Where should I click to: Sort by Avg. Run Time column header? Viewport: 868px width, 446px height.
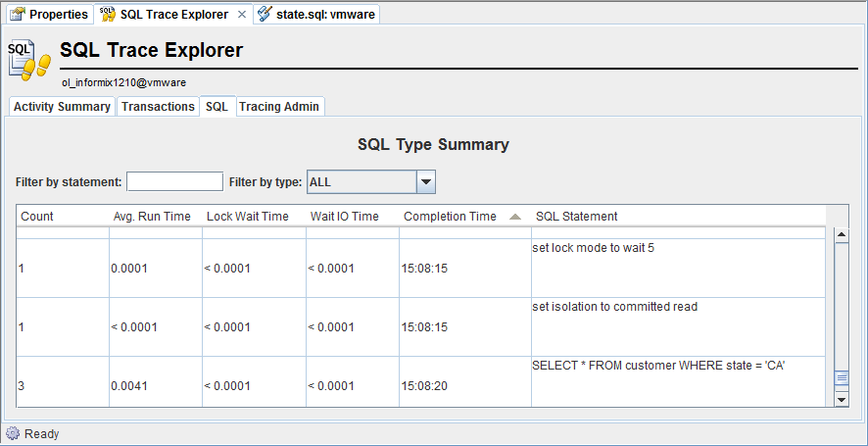click(152, 217)
